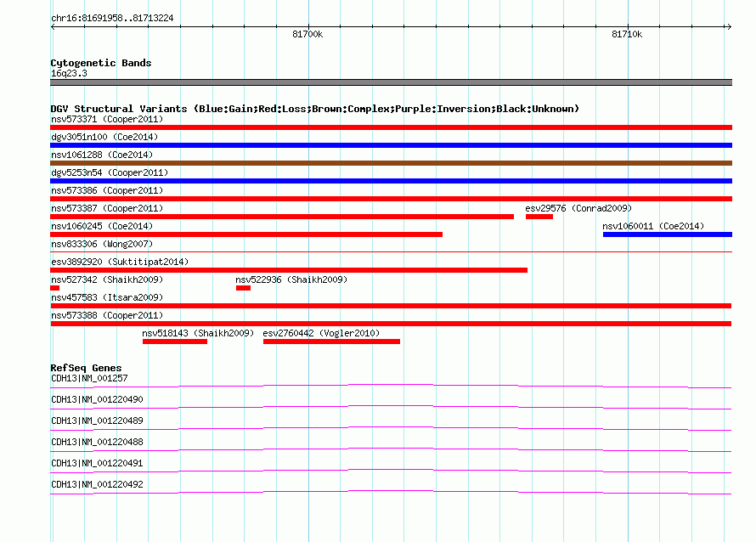Click the esv3892920 (Suktitipat2014) red bar
The width and height of the screenshot is (756, 542).
coord(289,270)
